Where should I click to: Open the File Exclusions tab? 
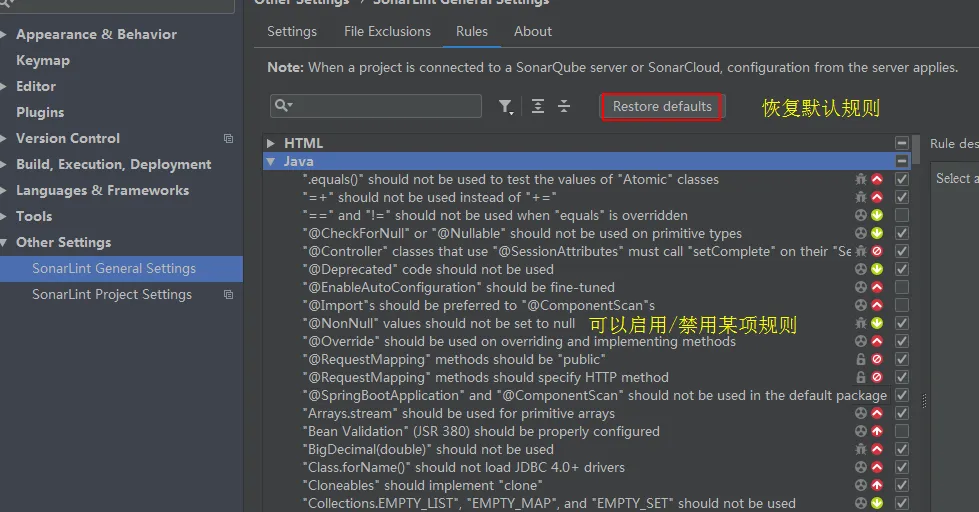coord(387,31)
